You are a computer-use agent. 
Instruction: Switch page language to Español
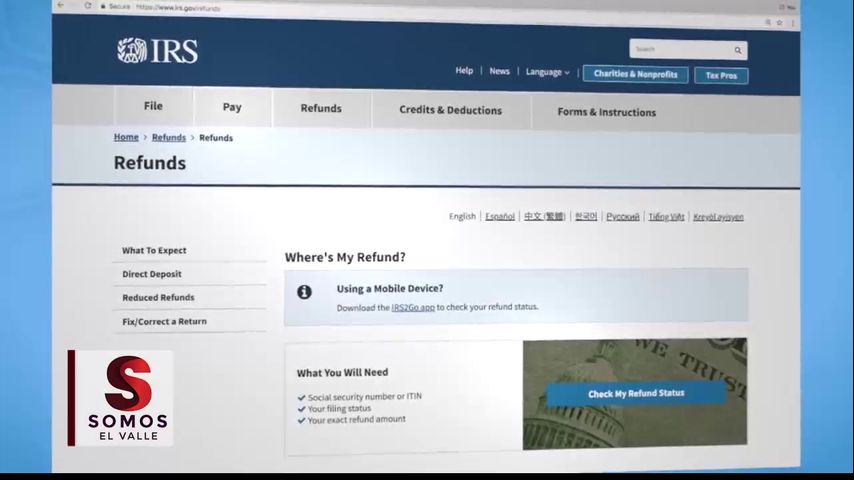pyautogui.click(x=500, y=216)
